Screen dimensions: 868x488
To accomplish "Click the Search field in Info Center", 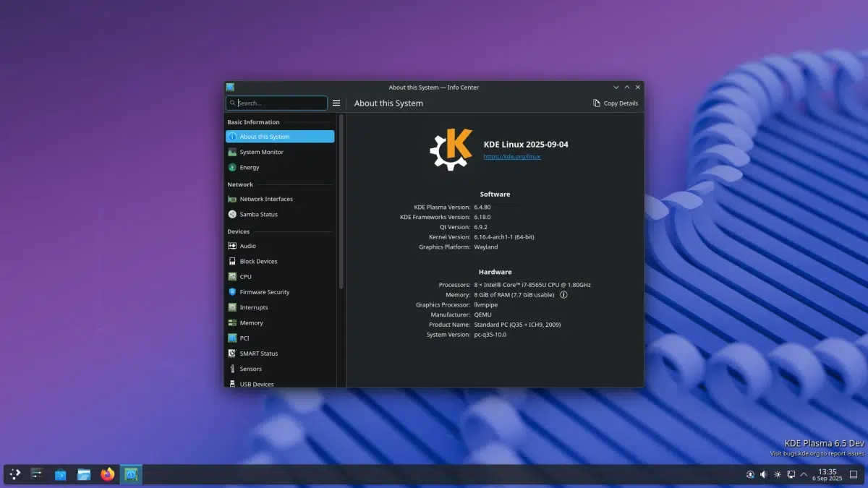I will (276, 103).
